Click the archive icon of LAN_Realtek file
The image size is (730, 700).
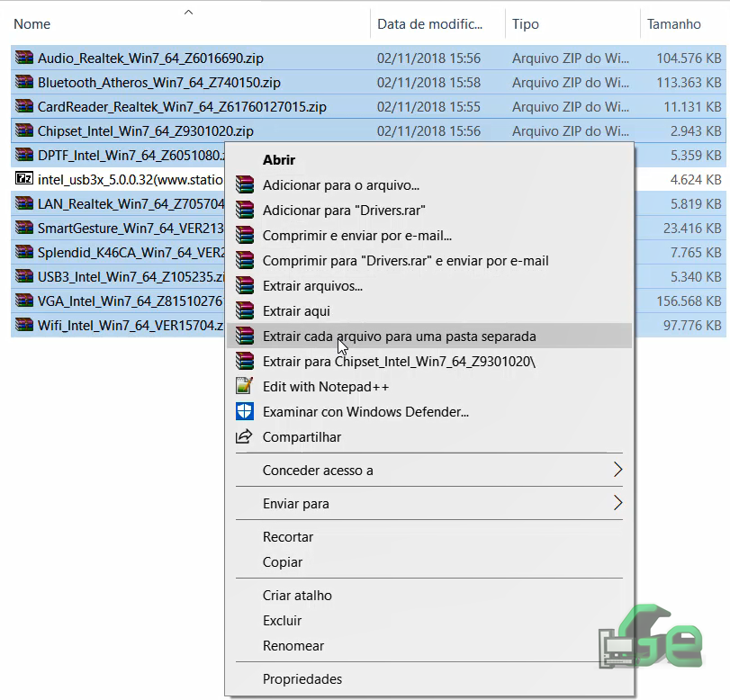click(24, 203)
